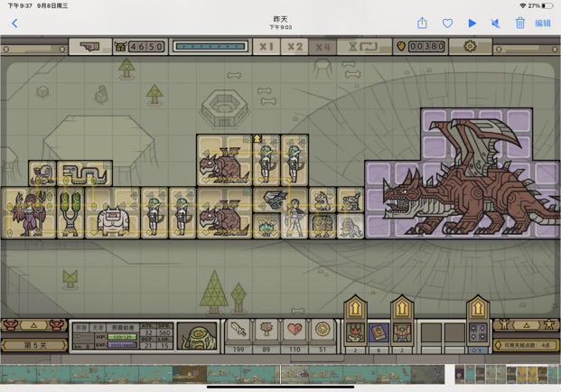Screen dimensions: 561x392
Task: Set game speed to x1
Action: click(266, 46)
